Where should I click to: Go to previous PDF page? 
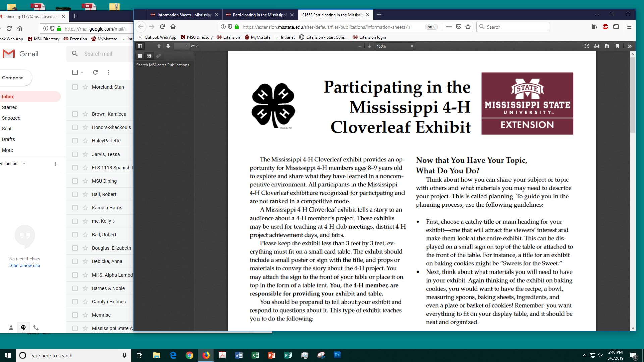(x=159, y=46)
